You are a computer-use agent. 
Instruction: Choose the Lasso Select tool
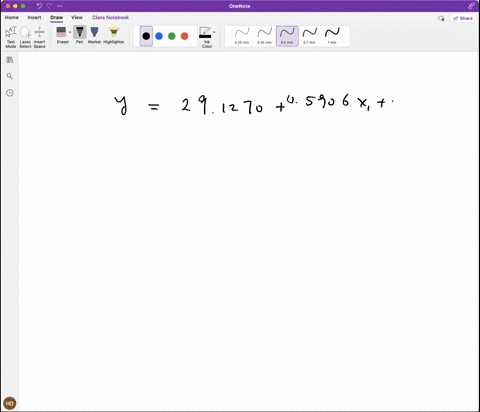[x=25, y=37]
